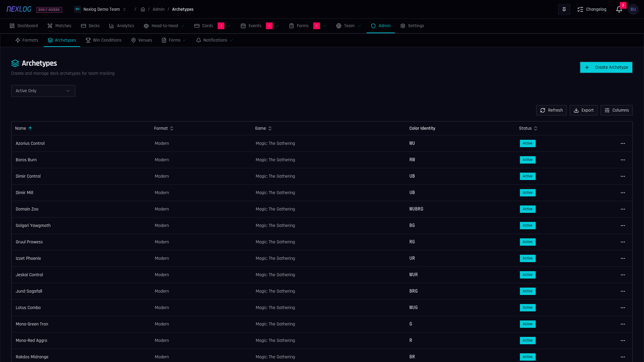Click the Mono-Green Tron name cell
Image resolution: width=644 pixels, height=362 pixels.
coord(32,324)
